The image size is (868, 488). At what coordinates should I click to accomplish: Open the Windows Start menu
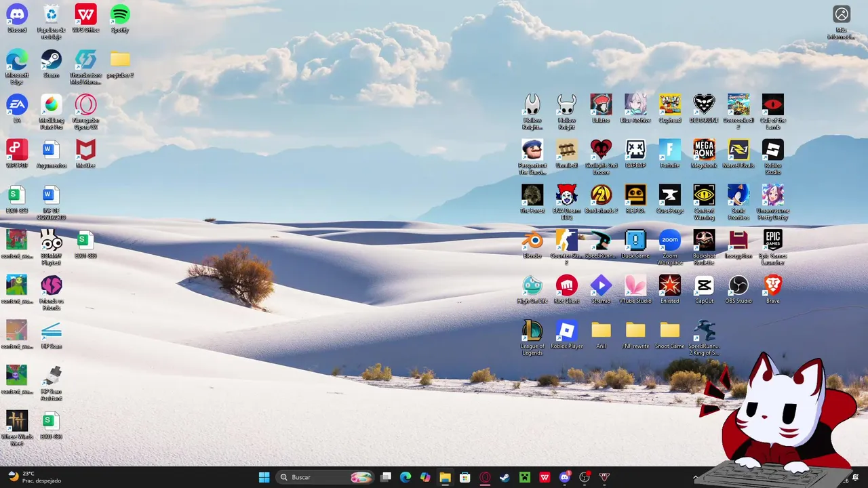click(264, 477)
